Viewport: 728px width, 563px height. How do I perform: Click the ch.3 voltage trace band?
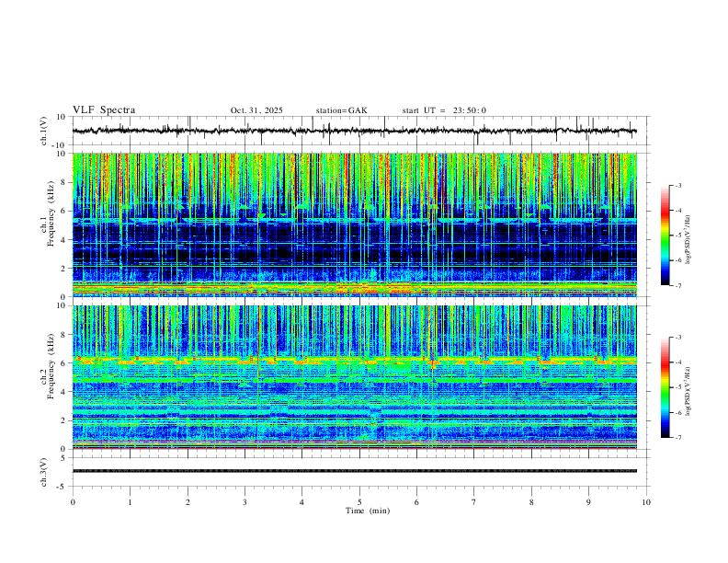(x=355, y=471)
